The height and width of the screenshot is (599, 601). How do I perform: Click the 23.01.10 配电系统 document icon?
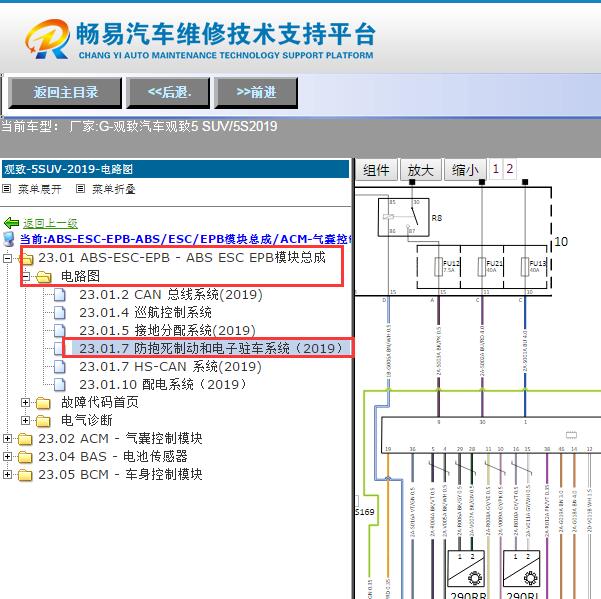[59, 384]
